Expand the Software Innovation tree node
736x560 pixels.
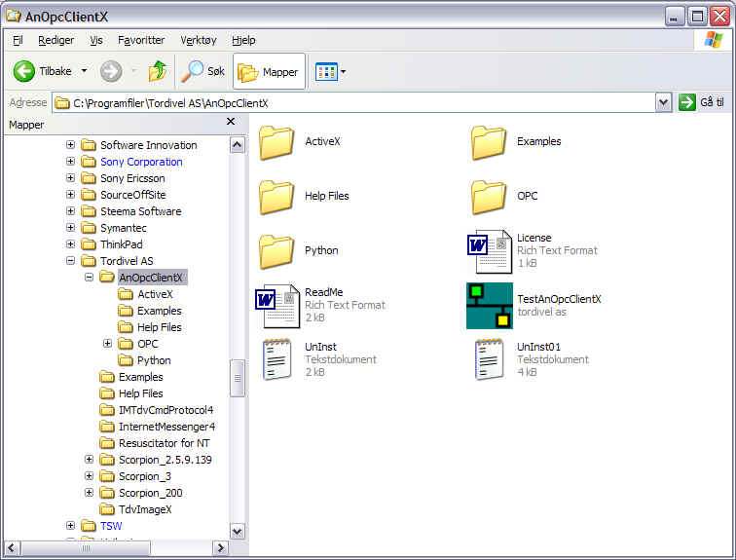(x=70, y=144)
